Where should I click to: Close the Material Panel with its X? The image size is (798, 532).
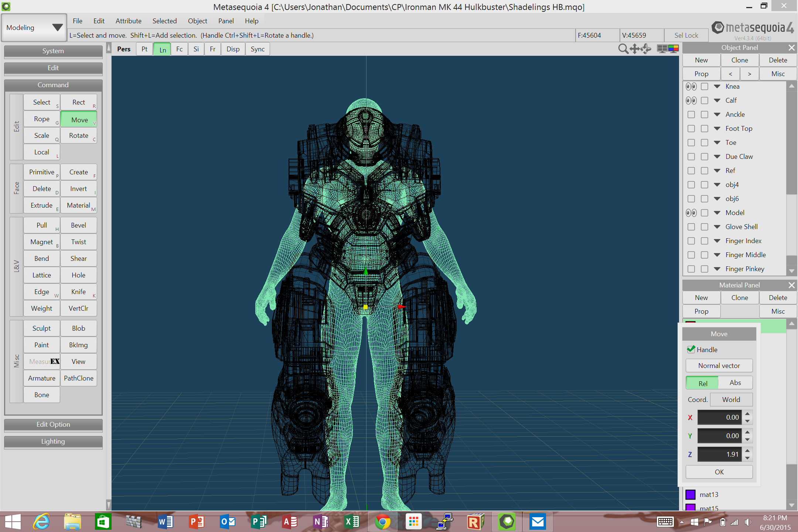coord(791,285)
